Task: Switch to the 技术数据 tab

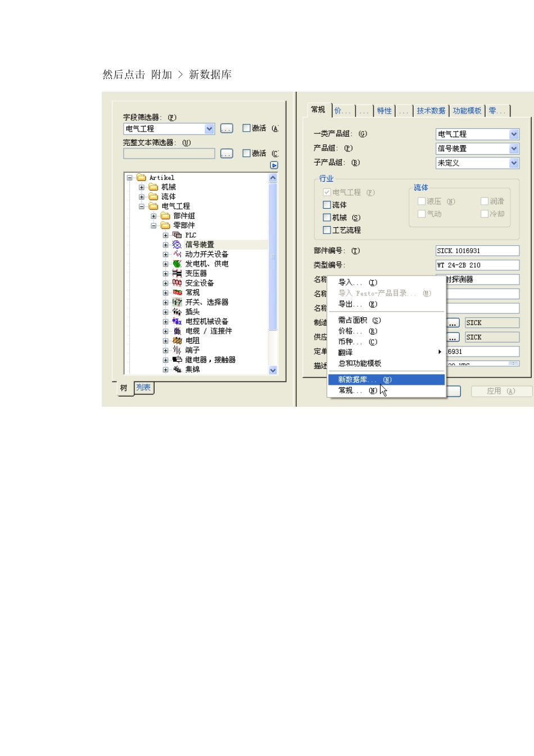Action: click(431, 111)
